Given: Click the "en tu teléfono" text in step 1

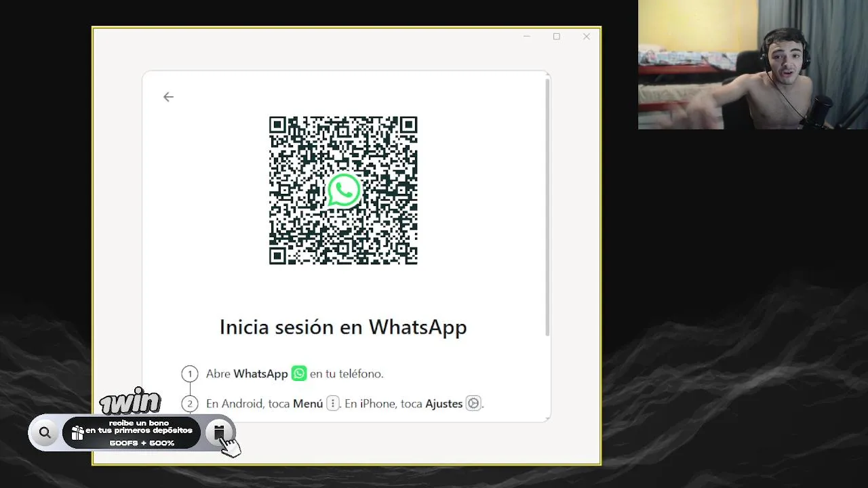Looking at the screenshot, I should (347, 373).
